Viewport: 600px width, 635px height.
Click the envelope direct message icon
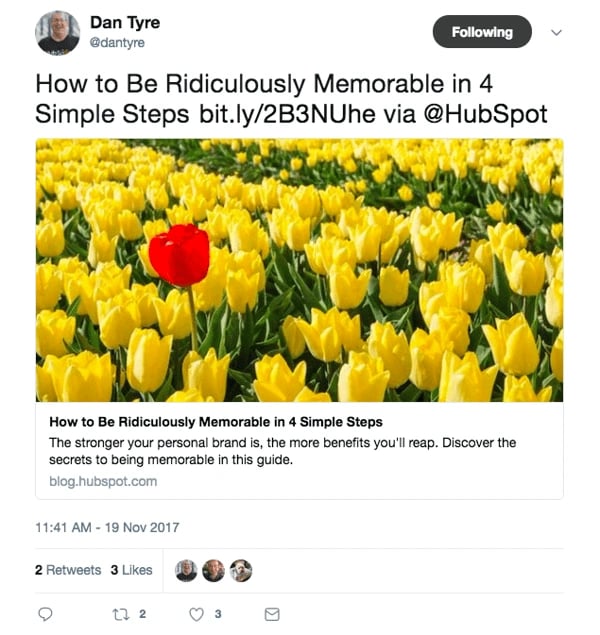[x=271, y=613]
